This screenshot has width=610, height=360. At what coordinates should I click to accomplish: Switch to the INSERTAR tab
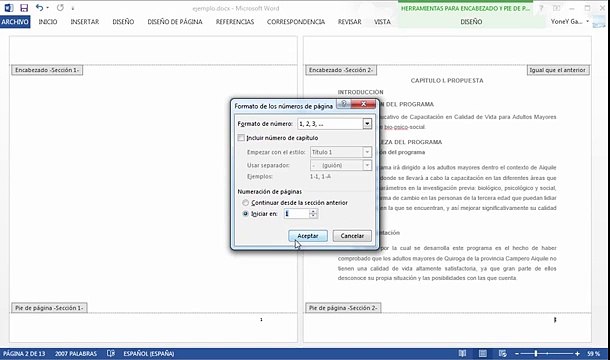click(x=84, y=22)
